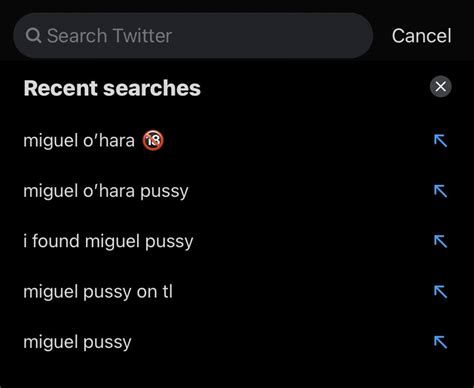Click the "Search Twitter" placeholder text
Screen dimensions: 474x388
109,36
